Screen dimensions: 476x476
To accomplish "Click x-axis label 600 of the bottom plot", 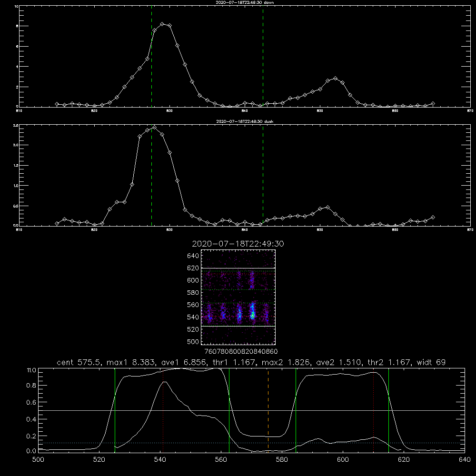I will coord(343,460).
